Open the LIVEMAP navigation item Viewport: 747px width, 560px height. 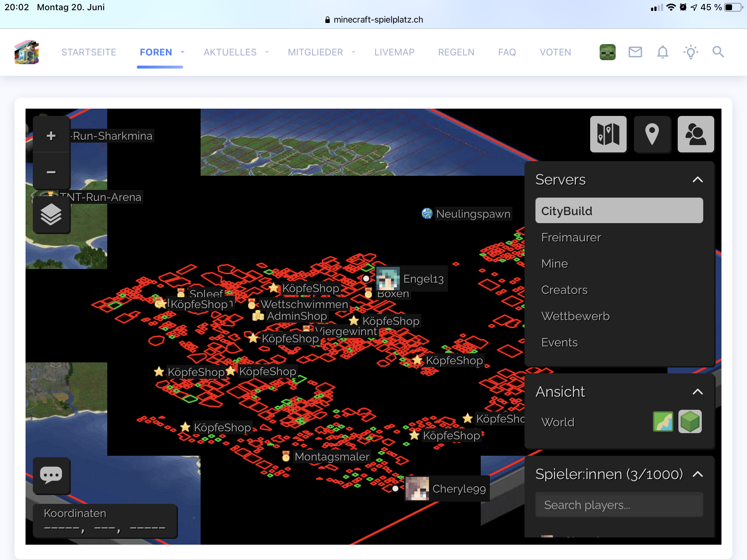click(394, 52)
